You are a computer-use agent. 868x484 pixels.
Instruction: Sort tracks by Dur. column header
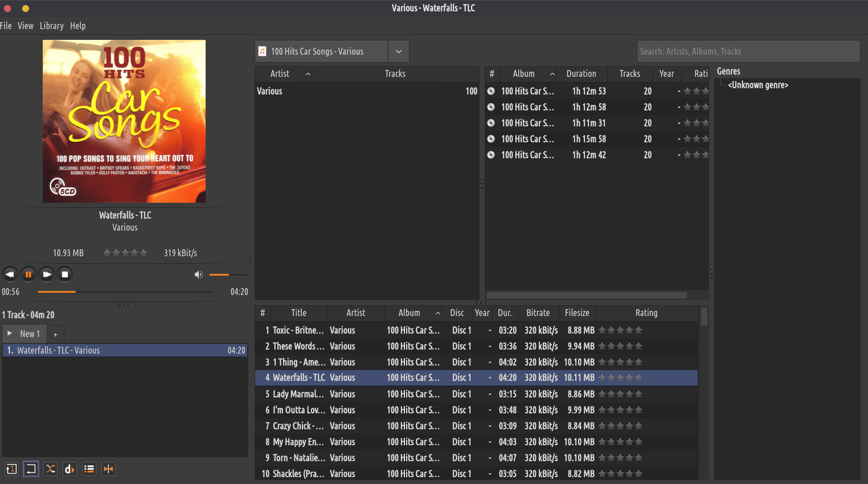[x=505, y=313]
